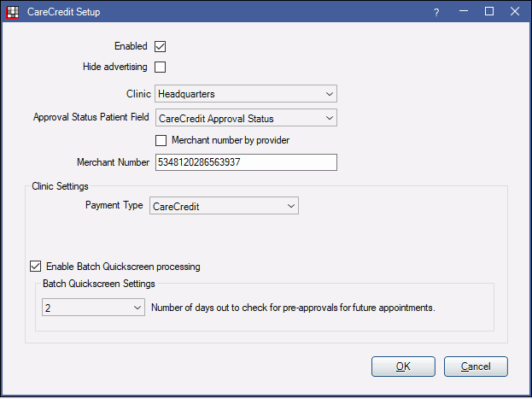Image resolution: width=532 pixels, height=399 pixels.
Task: Close the CareCredit Setup dialog
Action: tap(515, 12)
